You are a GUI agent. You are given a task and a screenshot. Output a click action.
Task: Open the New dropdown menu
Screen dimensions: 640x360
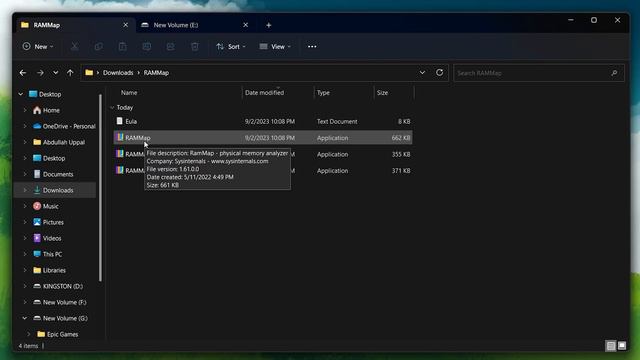38,47
